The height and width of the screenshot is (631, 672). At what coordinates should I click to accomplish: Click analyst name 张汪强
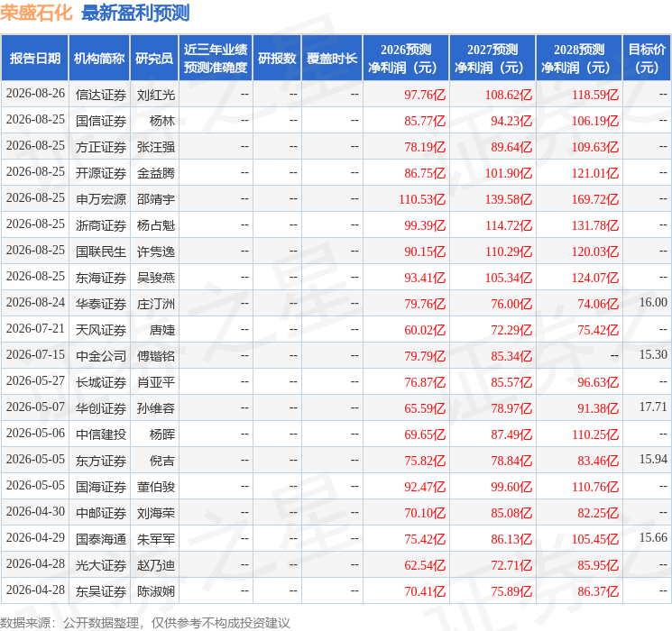pos(156,147)
